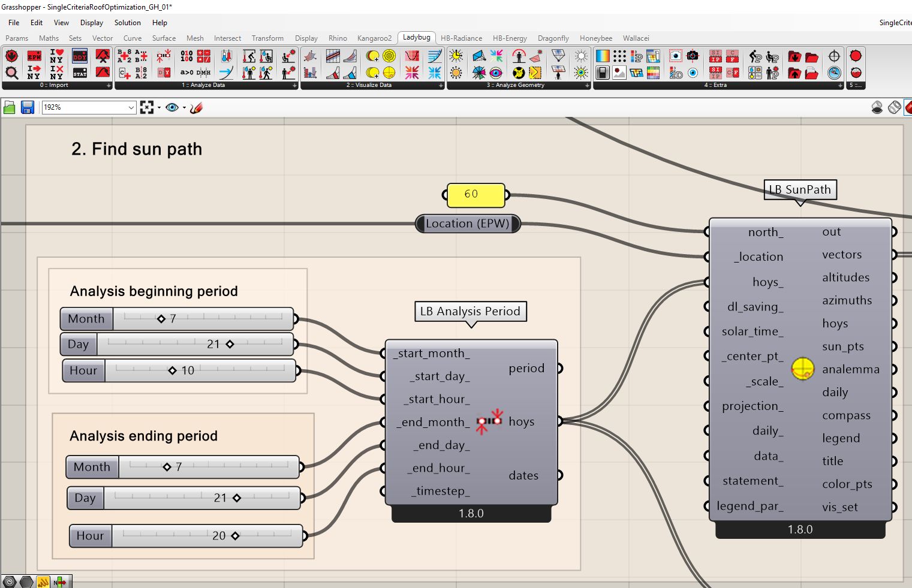Open the Solution menu
The width and height of the screenshot is (912, 588).
pos(127,23)
